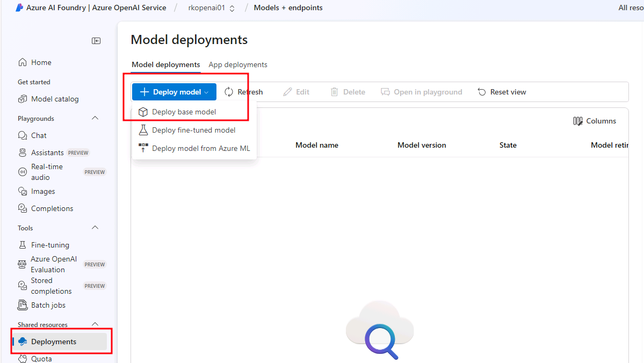The image size is (644, 363).
Task: Open Batch jobs in sidebar
Action: click(x=48, y=305)
